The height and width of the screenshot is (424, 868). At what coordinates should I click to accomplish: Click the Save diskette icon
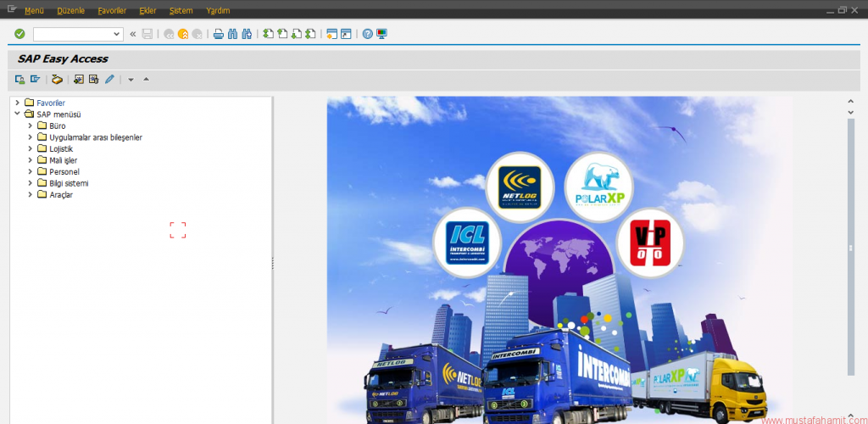(147, 34)
